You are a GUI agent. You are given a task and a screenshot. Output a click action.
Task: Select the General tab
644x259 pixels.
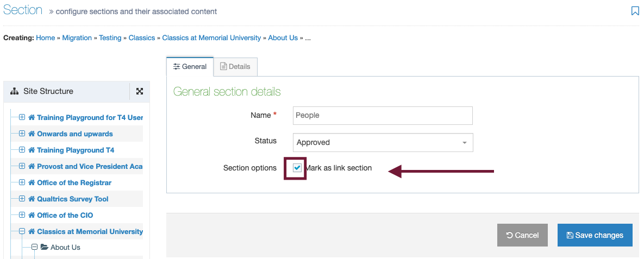click(190, 66)
